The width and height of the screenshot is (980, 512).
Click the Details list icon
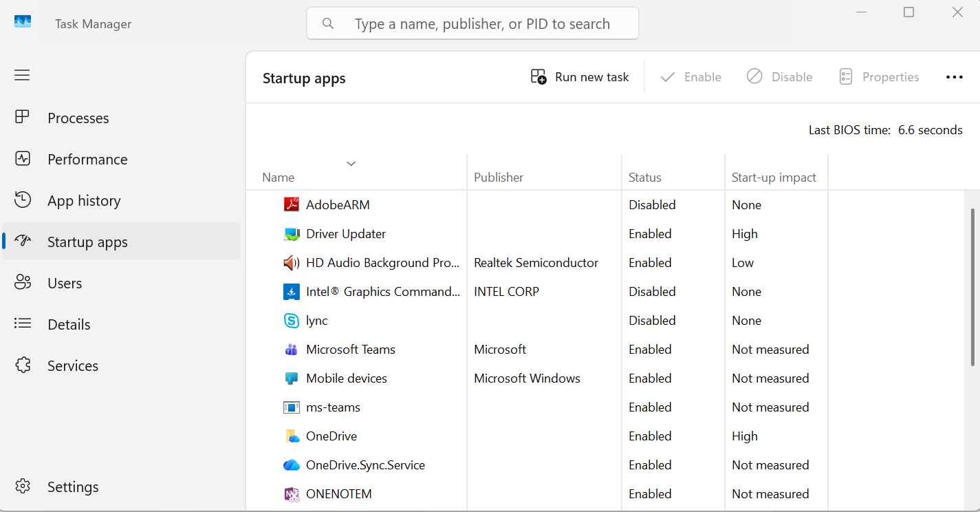coord(23,323)
